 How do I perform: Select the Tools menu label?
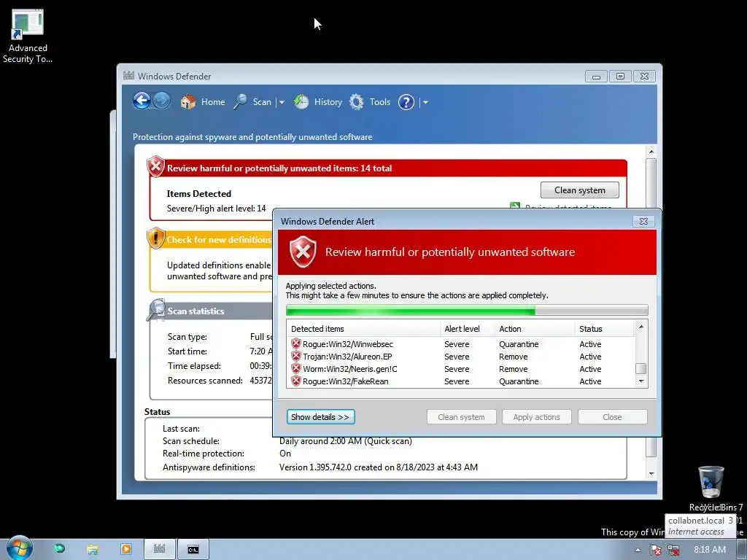coord(379,102)
